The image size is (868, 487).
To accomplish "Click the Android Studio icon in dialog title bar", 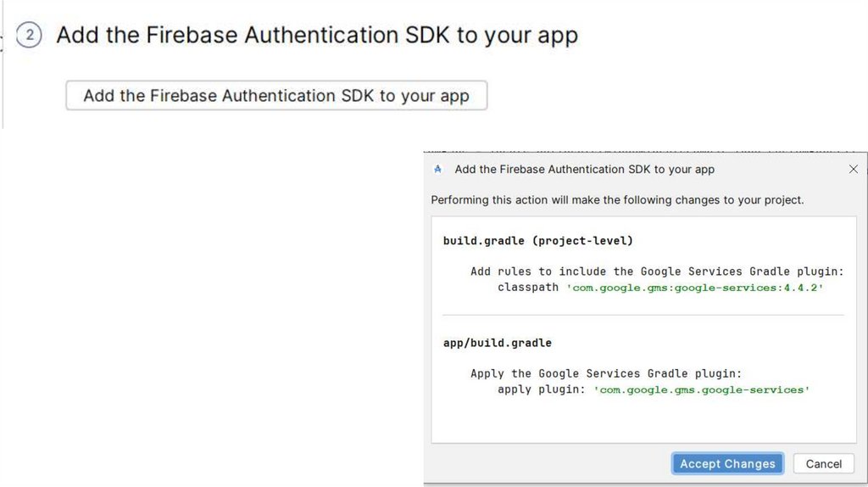I will [437, 169].
